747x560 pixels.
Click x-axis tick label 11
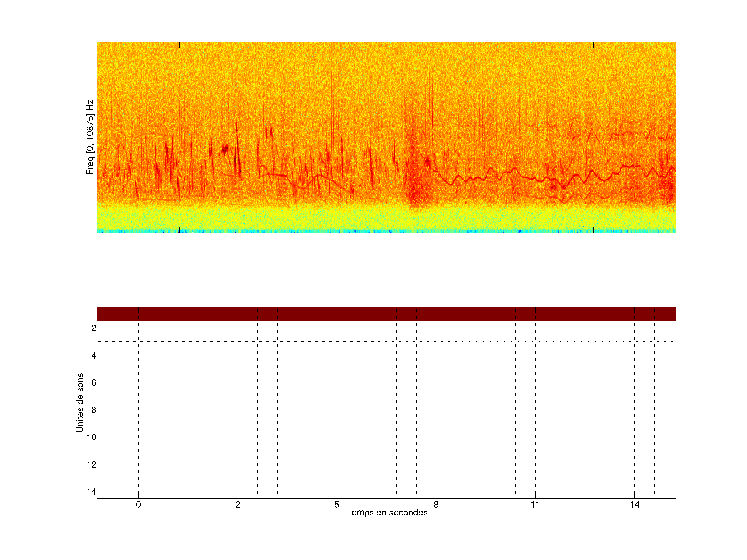(535, 505)
